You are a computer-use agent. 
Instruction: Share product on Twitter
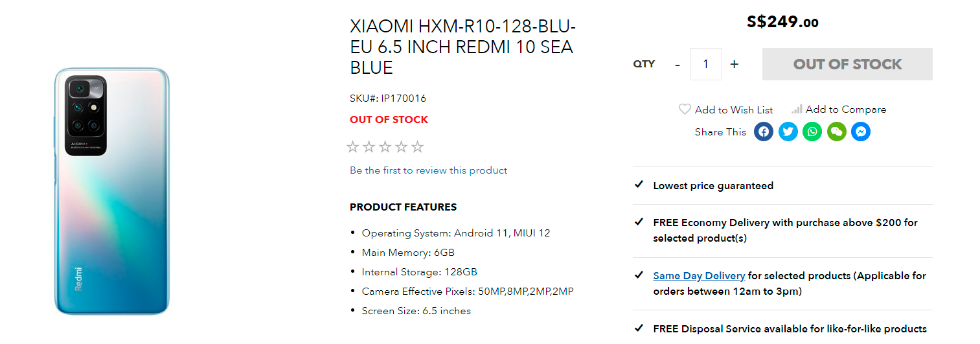click(788, 132)
